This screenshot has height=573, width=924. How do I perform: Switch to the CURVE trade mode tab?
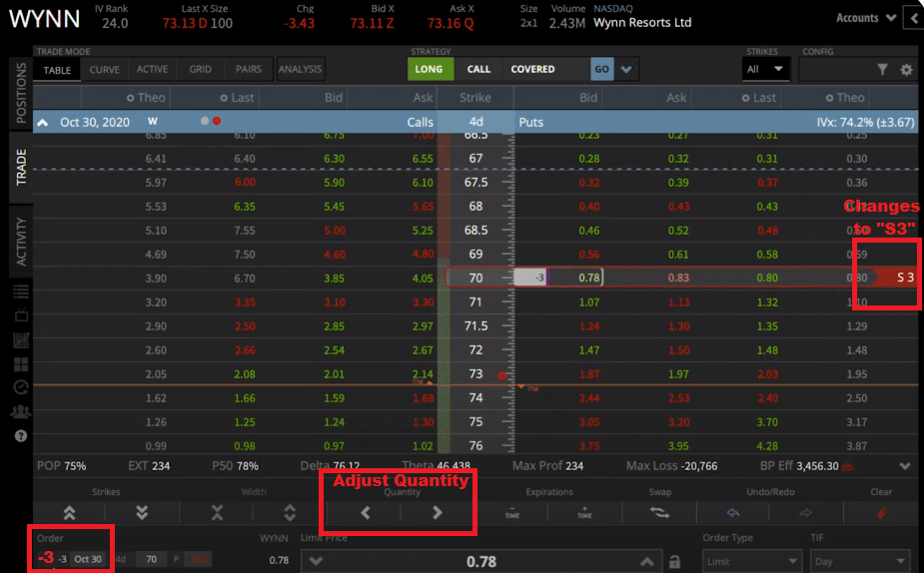tap(104, 70)
